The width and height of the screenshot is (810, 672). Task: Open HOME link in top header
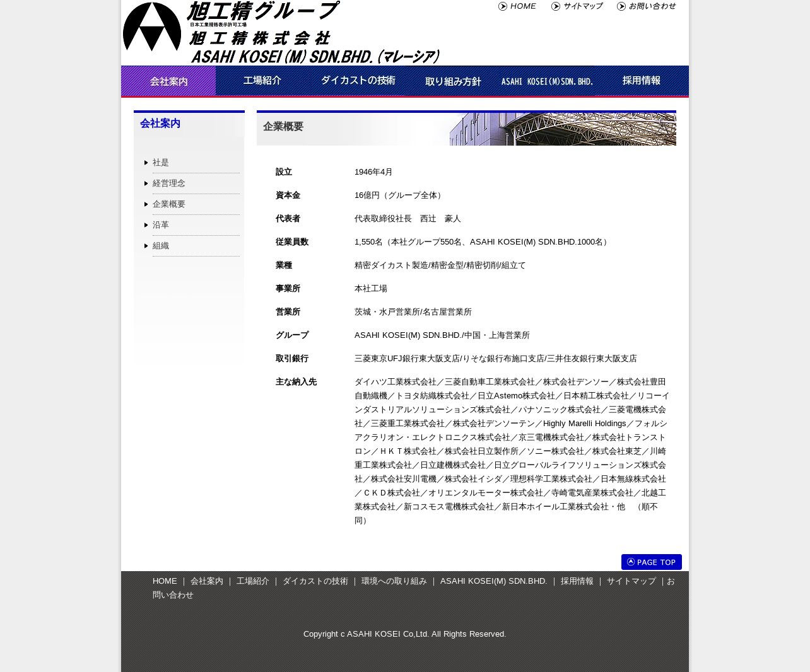tap(523, 6)
